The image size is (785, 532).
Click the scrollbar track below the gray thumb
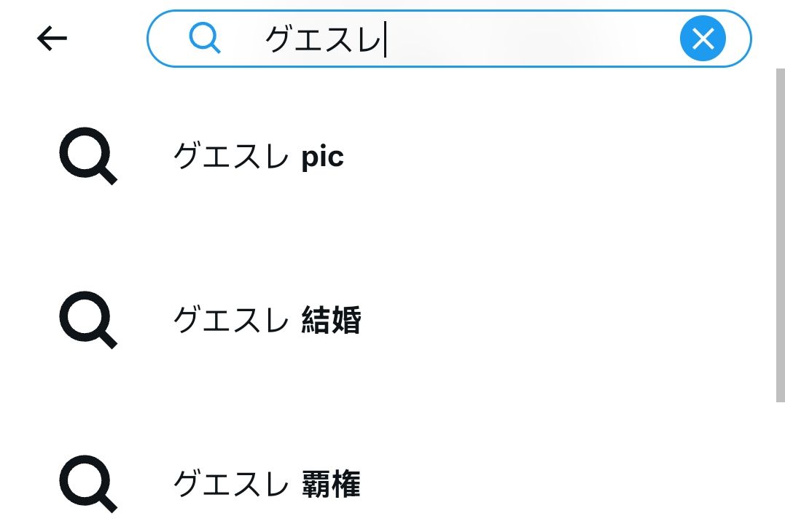pyautogui.click(x=780, y=466)
